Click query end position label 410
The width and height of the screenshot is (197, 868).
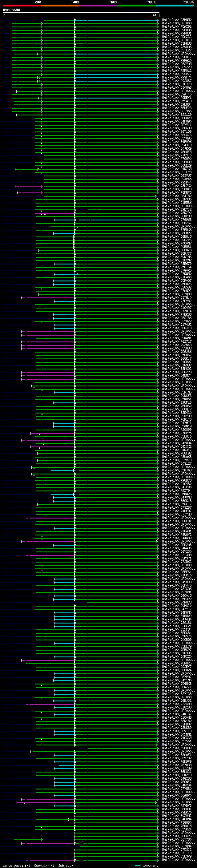(155, 15)
